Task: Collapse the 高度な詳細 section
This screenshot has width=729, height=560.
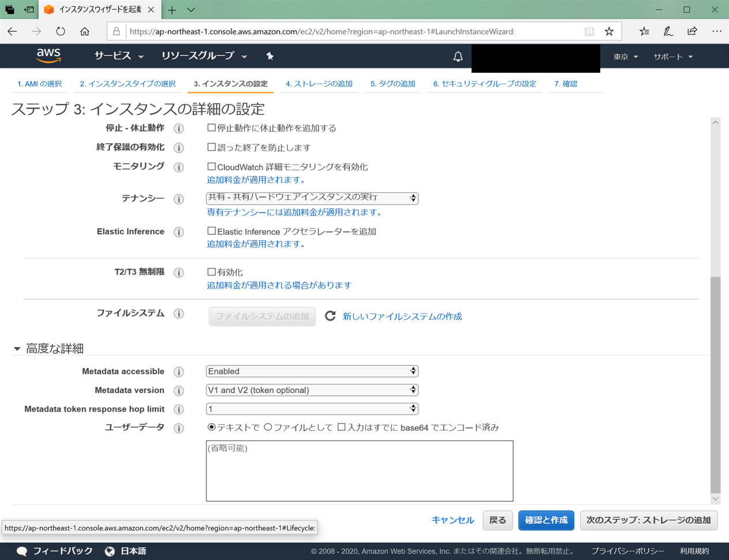Action: (17, 349)
